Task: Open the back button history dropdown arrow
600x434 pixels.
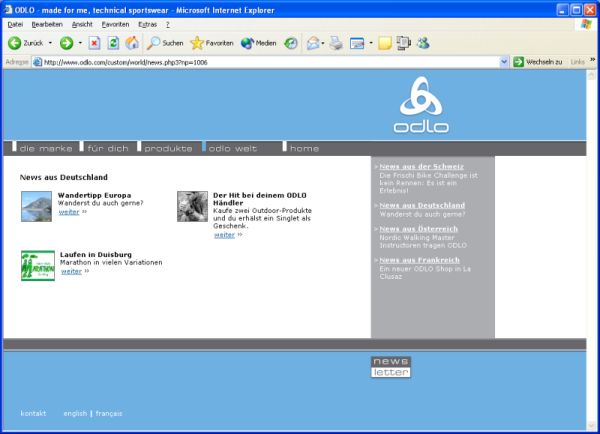Action: 51,43
